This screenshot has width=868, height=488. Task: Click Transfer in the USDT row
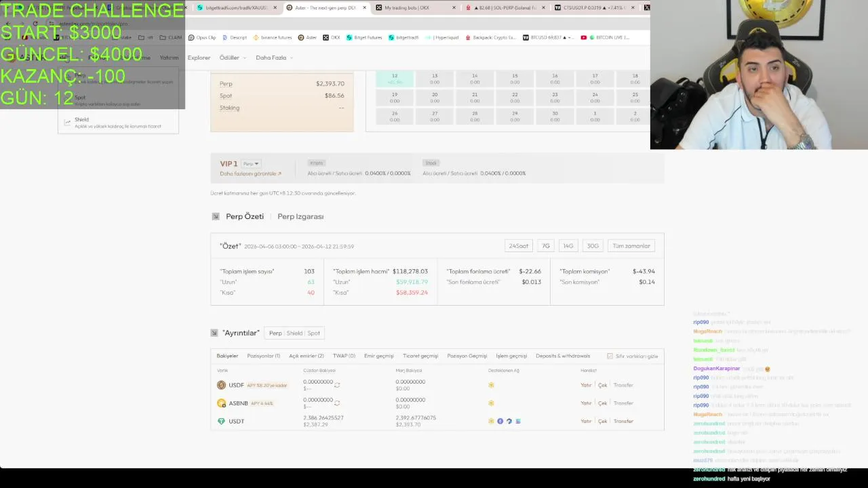point(623,421)
